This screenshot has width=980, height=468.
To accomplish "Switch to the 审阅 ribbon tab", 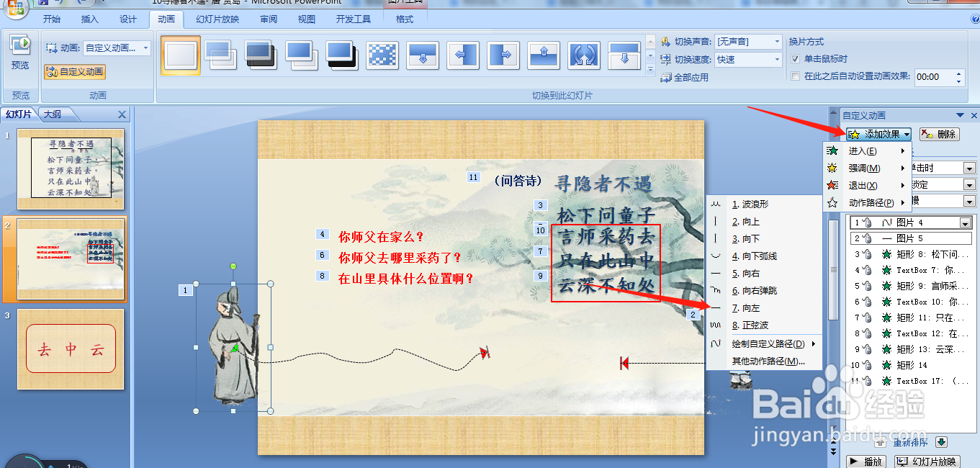I will (269, 19).
